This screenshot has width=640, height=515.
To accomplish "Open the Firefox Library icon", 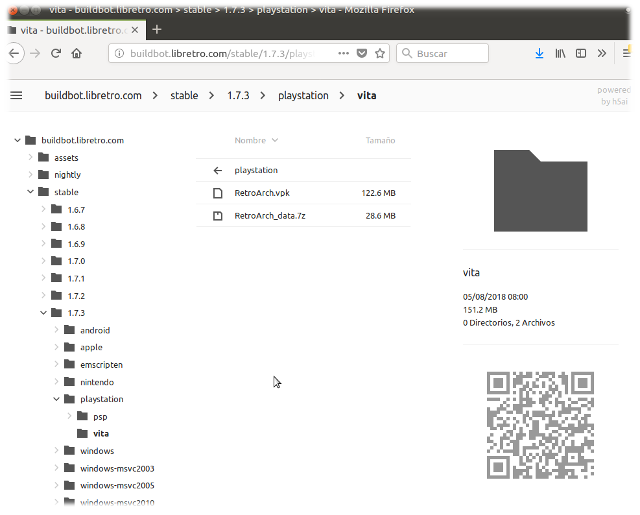I will click(560, 53).
